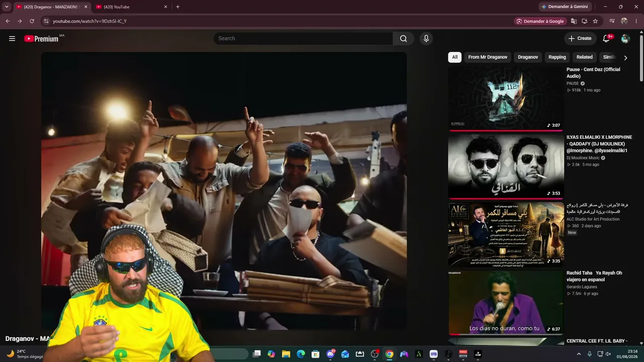Translate this page icon in address bar
The height and width of the screenshot is (362, 644).
[x=574, y=21]
